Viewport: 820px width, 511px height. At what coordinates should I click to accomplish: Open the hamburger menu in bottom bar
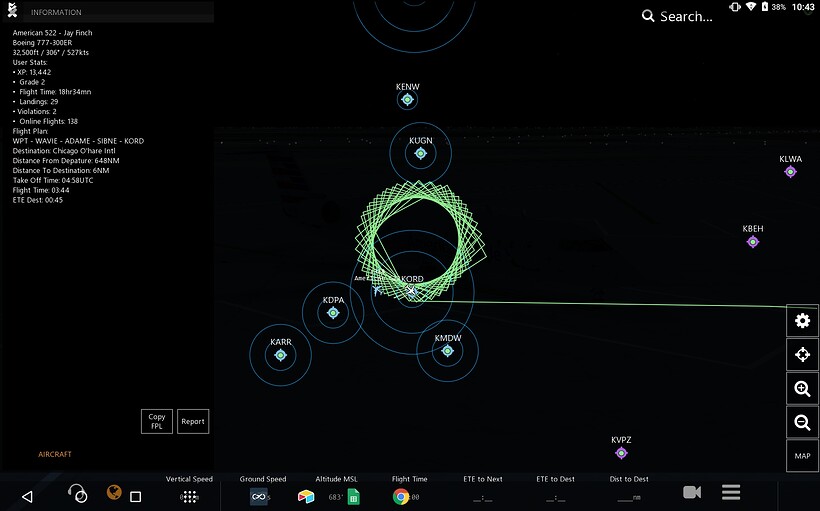(731, 492)
